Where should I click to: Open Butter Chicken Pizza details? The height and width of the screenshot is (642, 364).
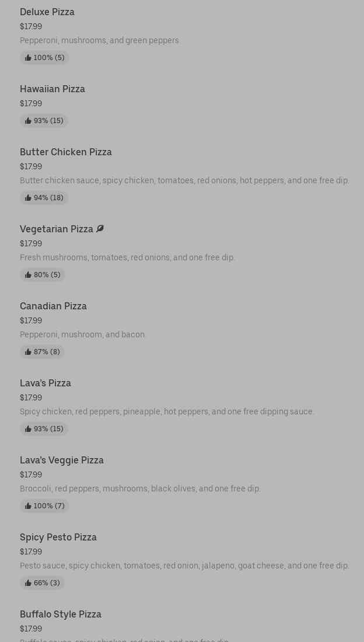pos(66,152)
